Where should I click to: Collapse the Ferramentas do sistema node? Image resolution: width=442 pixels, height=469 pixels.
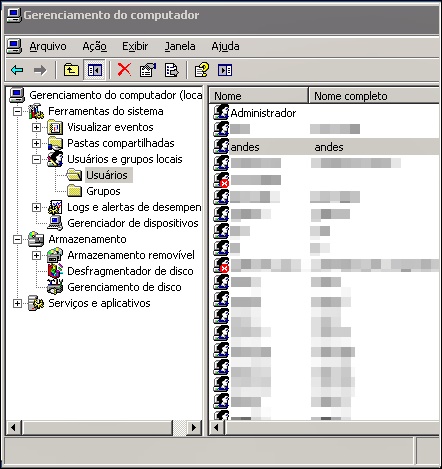coord(17,111)
